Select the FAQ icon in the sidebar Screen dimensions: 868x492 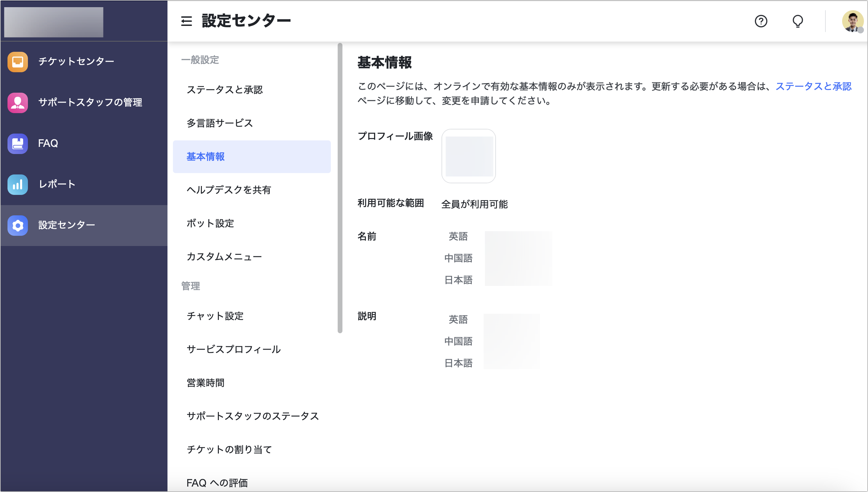point(17,143)
